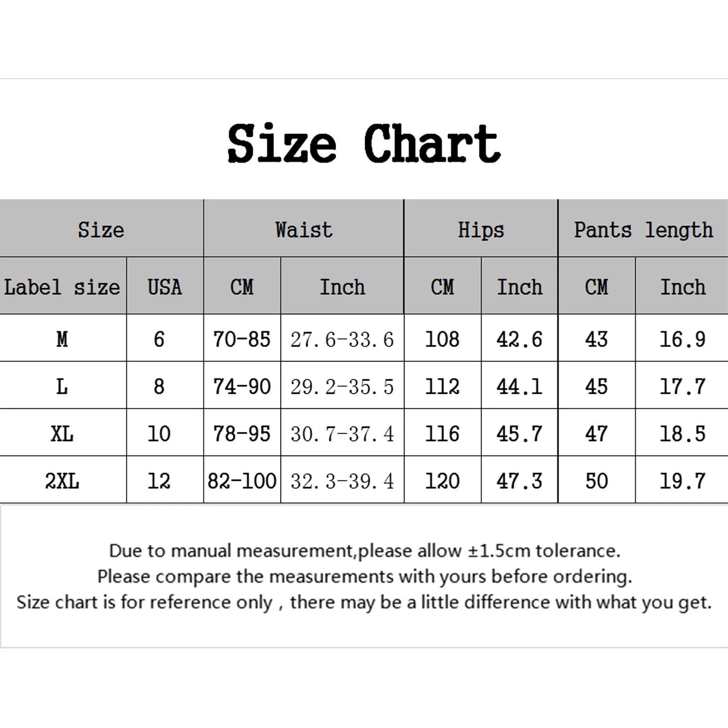The width and height of the screenshot is (728, 728).
Task: Select the Inch subheader under Hips
Action: tap(519, 287)
